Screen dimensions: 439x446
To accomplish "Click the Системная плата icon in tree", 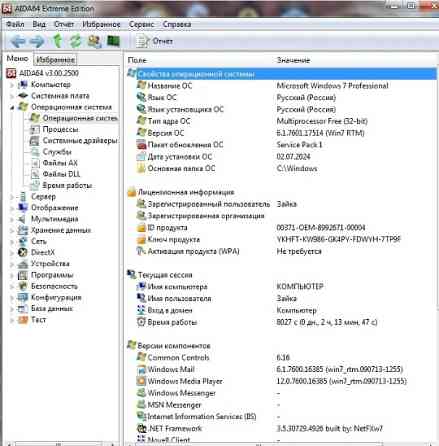I will coord(23,96).
